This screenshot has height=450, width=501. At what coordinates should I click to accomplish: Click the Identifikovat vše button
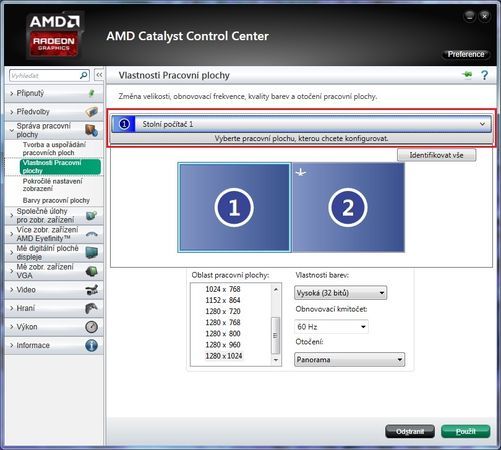pos(436,155)
